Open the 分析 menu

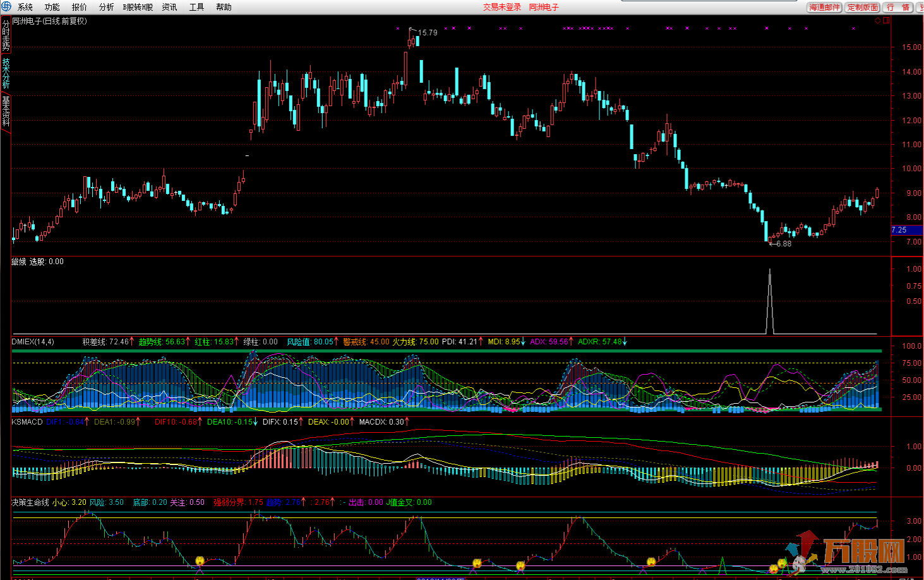click(x=107, y=7)
